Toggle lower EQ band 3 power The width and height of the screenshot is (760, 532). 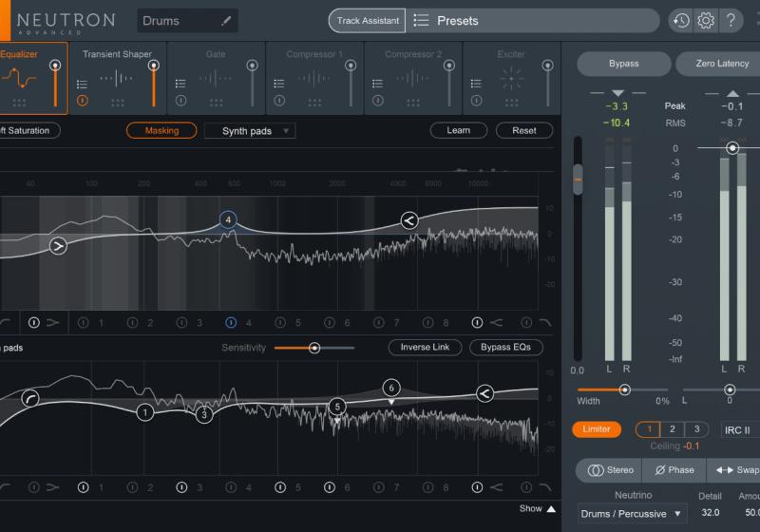coord(181,487)
